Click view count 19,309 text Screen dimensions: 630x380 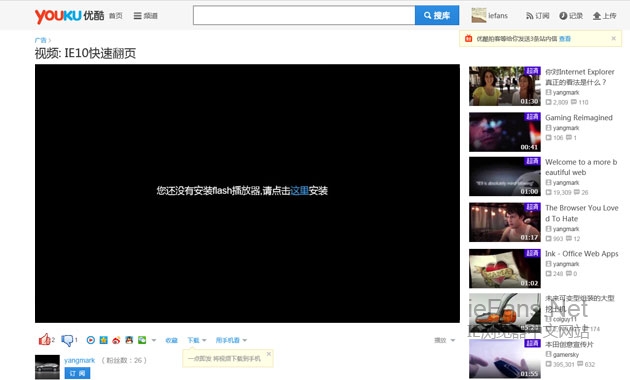click(562, 192)
